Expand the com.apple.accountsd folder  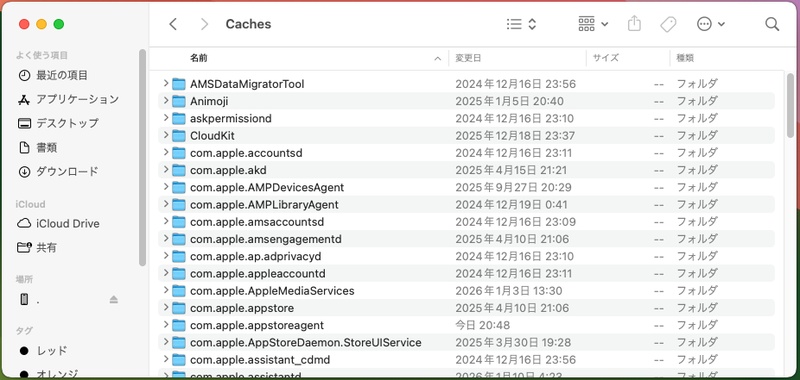click(166, 153)
